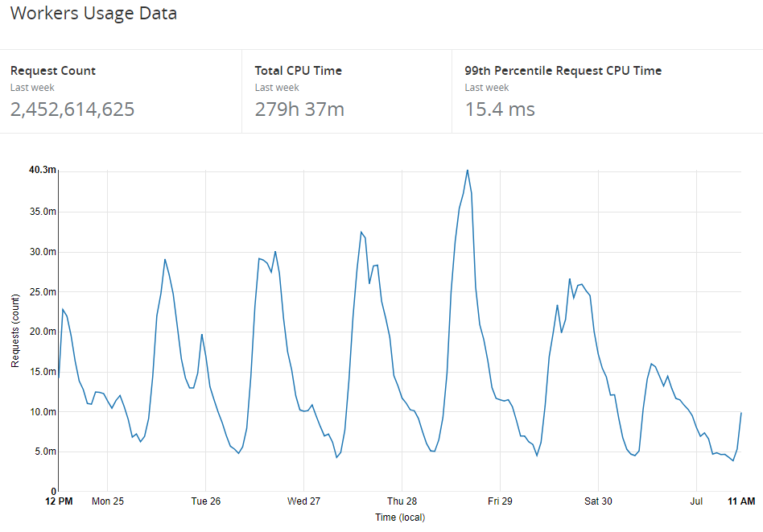Choose the Fri 29 x-axis label
Image resolution: width=763 pixels, height=532 pixels.
[x=500, y=501]
